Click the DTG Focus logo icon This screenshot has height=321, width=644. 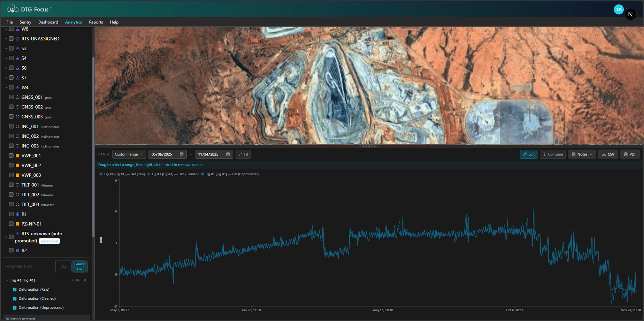coord(13,9)
